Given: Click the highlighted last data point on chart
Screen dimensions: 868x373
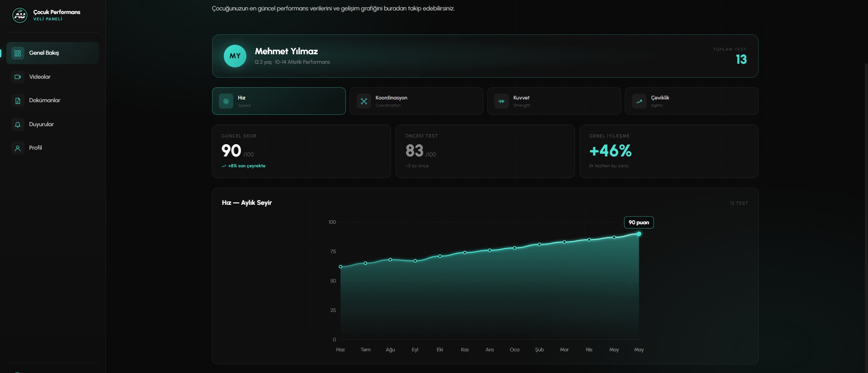Looking at the screenshot, I should (639, 234).
